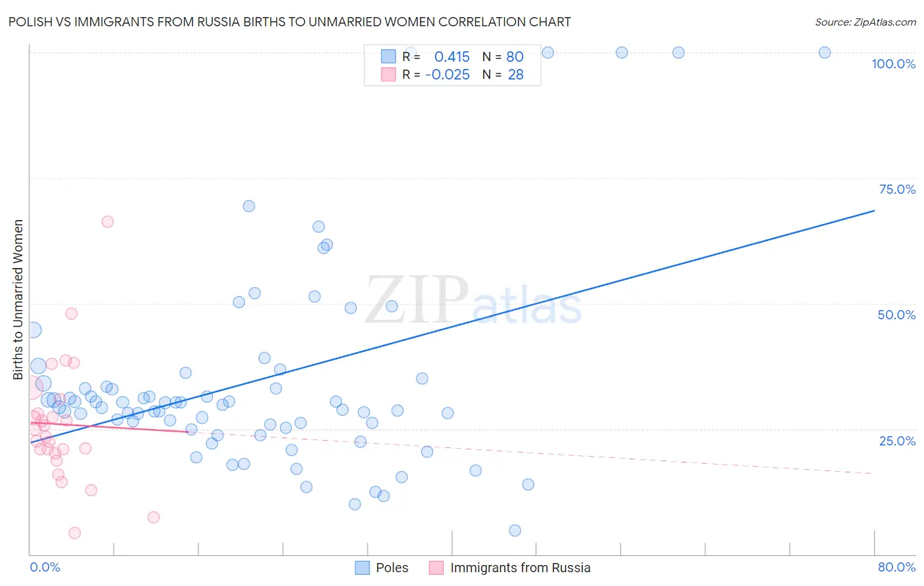The width and height of the screenshot is (924, 586).
Task: Click the blue Poles legend swatch
Action: [362, 568]
